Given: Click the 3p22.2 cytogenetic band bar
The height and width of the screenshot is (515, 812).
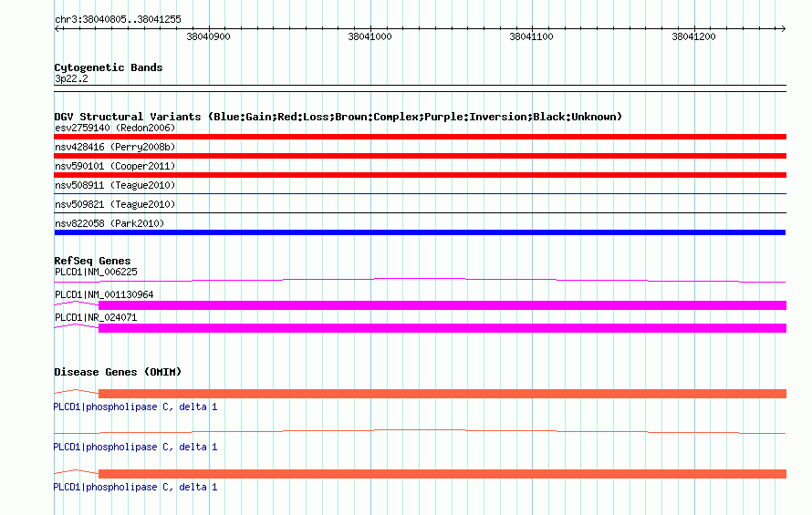Looking at the screenshot, I should point(420,88).
